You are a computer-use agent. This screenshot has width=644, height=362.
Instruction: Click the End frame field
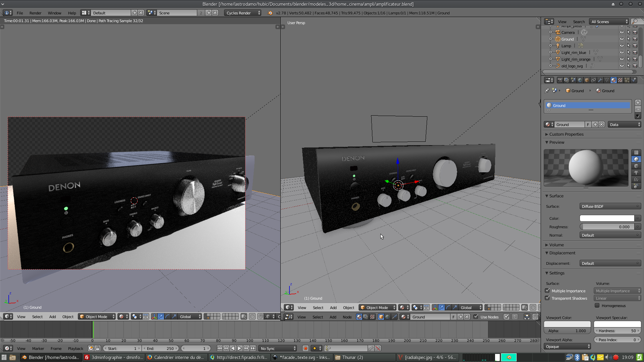[160, 348]
